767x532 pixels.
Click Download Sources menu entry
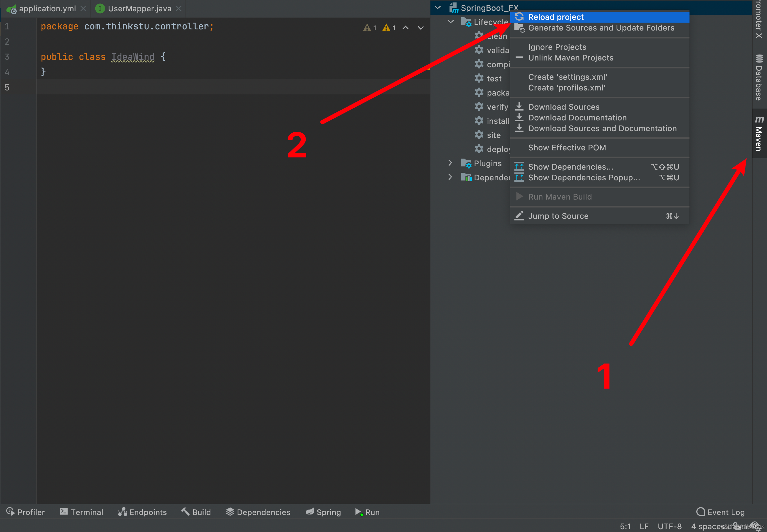coord(564,107)
